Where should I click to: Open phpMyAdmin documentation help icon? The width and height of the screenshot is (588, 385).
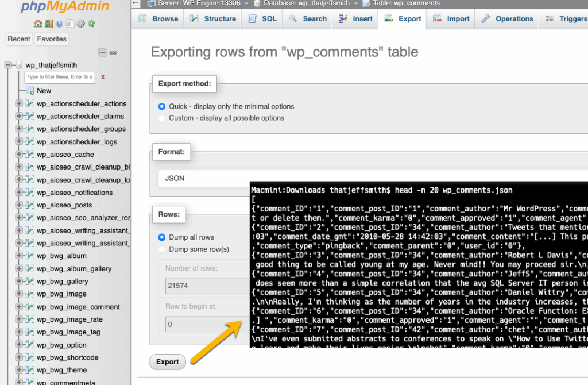tap(60, 24)
